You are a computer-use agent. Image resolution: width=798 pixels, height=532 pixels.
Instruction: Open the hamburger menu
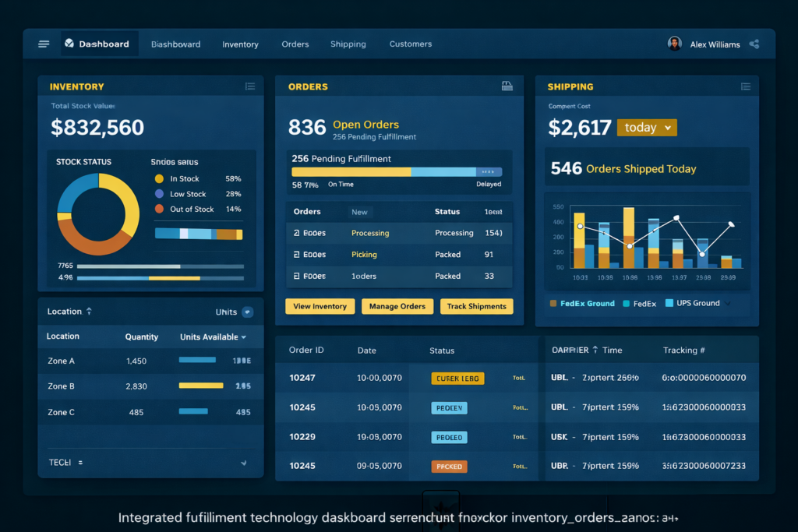point(44,44)
